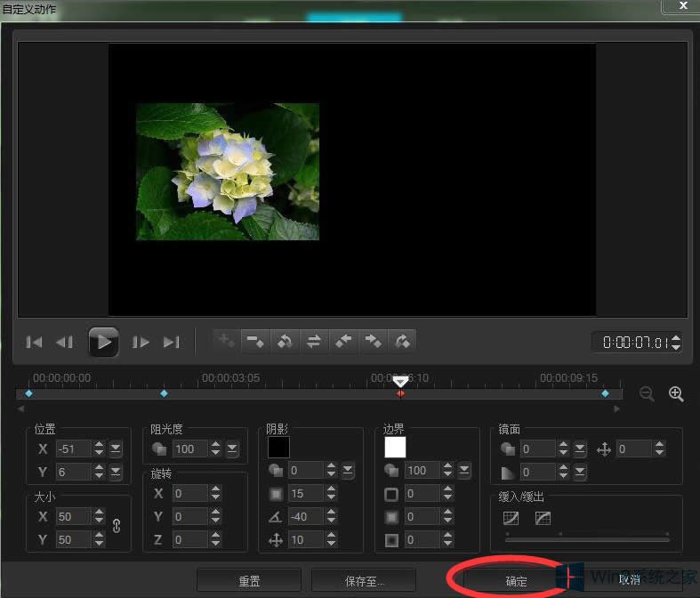Toggle the size aspect ratio lock

(116, 526)
